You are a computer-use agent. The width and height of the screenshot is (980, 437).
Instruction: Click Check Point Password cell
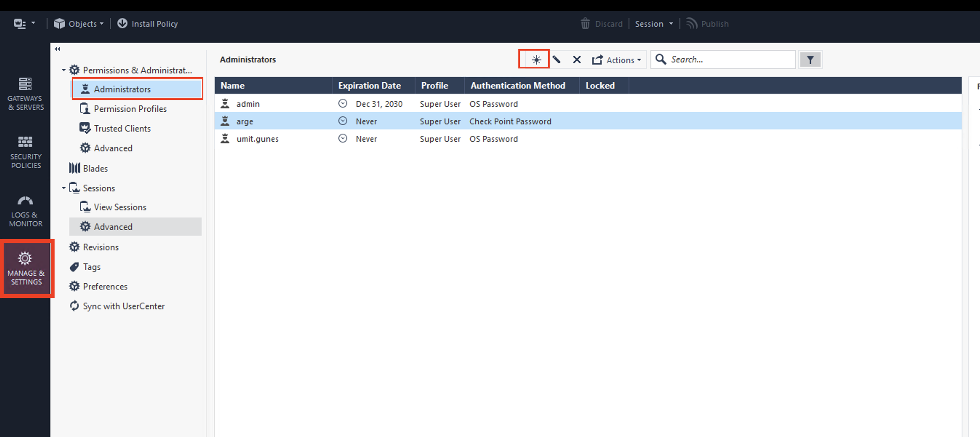(x=510, y=122)
